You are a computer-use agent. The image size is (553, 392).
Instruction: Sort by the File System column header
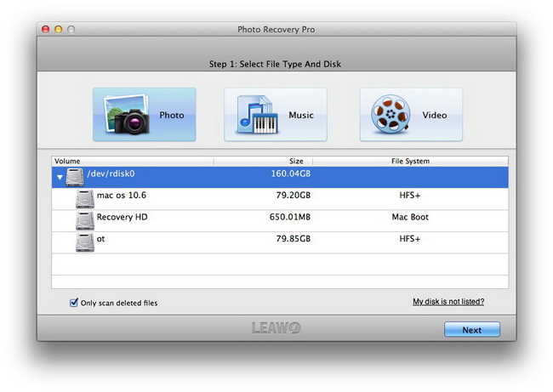point(411,161)
